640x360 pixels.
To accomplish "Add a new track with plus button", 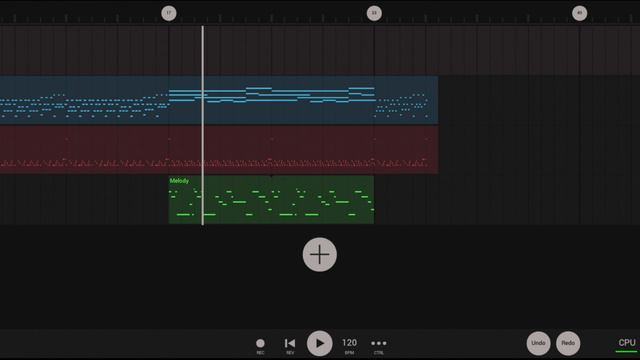I will pos(320,255).
